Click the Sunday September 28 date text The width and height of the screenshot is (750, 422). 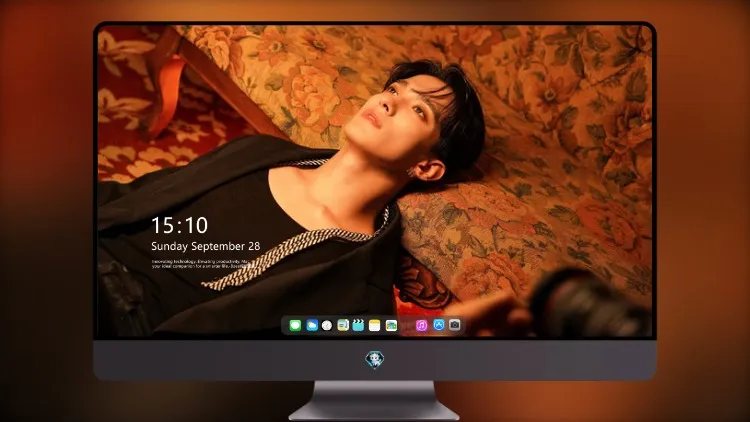point(206,246)
